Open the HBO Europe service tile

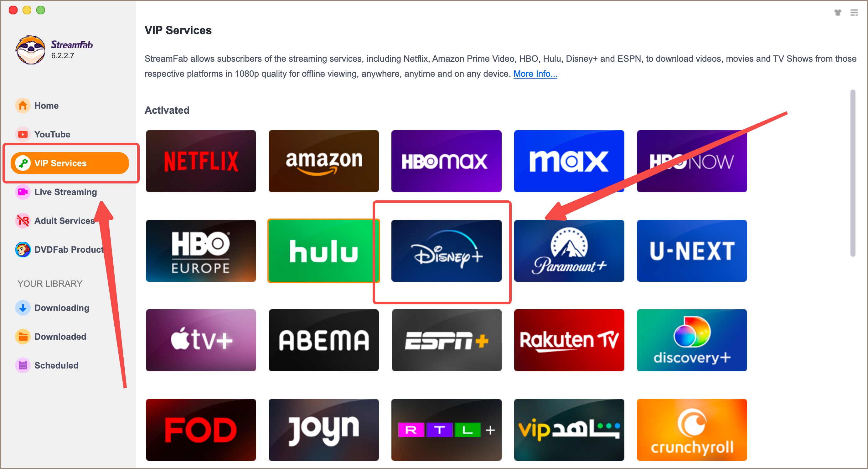click(201, 251)
